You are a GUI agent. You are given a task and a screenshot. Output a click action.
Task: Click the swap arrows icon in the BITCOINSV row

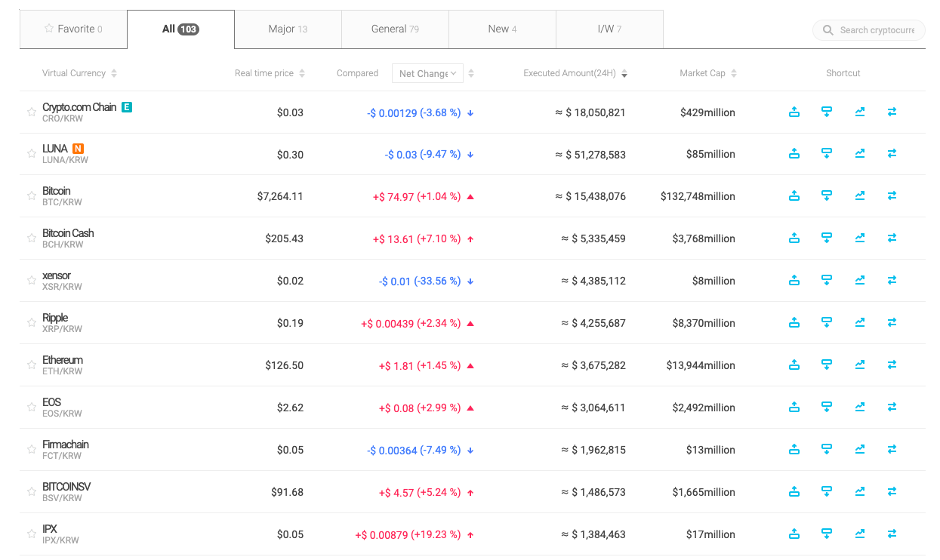tap(892, 491)
